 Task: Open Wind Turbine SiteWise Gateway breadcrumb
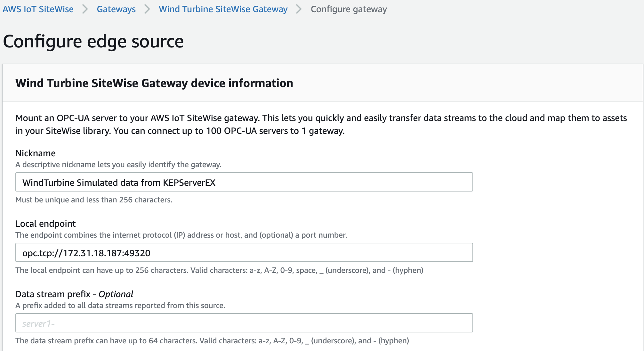pos(223,9)
